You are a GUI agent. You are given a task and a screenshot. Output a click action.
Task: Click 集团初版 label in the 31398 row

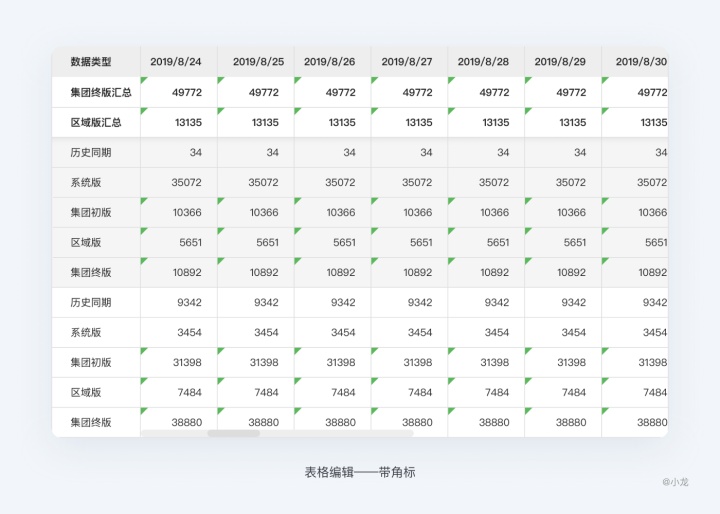(x=91, y=362)
